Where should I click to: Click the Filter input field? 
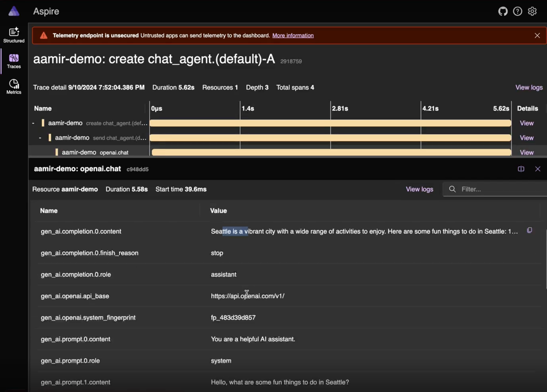[x=493, y=189]
